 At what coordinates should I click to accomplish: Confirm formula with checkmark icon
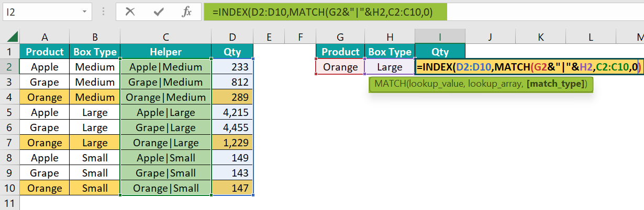pos(159,11)
